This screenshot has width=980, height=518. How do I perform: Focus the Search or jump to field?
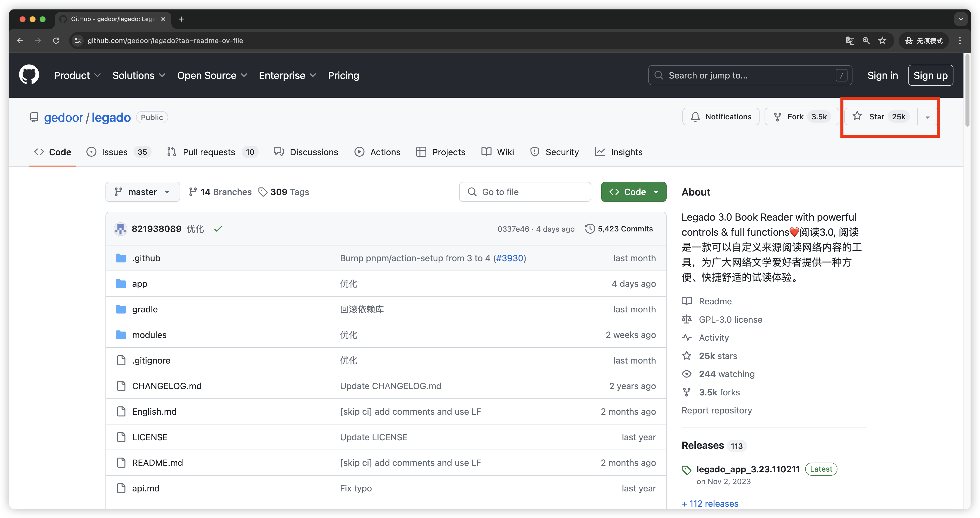[x=750, y=75]
